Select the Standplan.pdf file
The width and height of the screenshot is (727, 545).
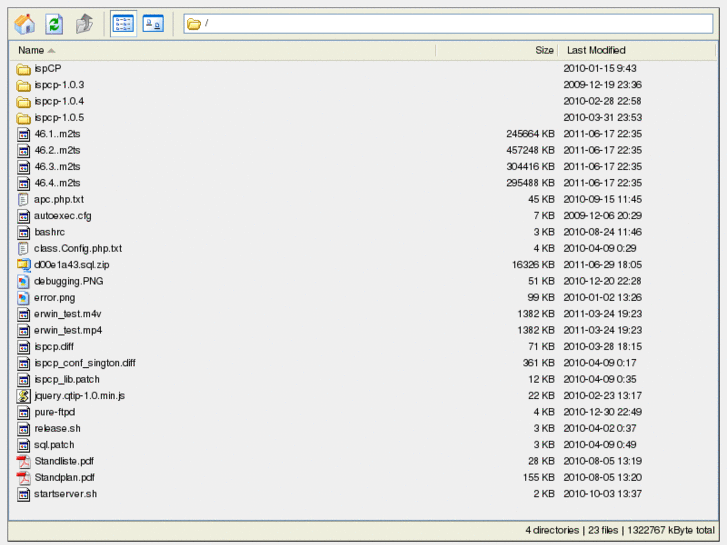[64, 478]
